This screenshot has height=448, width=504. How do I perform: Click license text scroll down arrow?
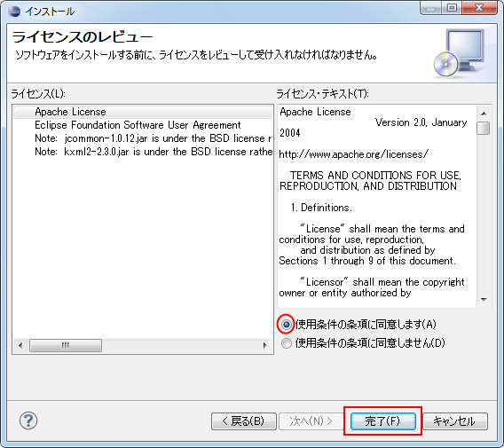[x=484, y=299]
